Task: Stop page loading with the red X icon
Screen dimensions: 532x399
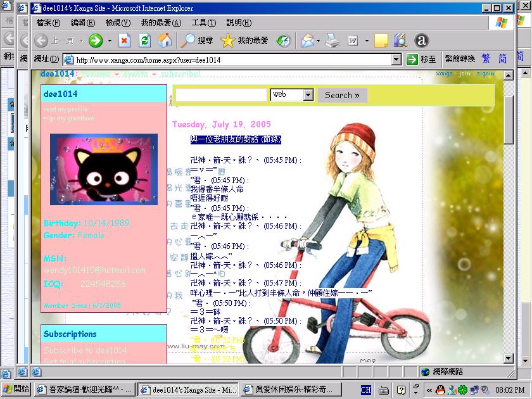Action: click(x=124, y=41)
